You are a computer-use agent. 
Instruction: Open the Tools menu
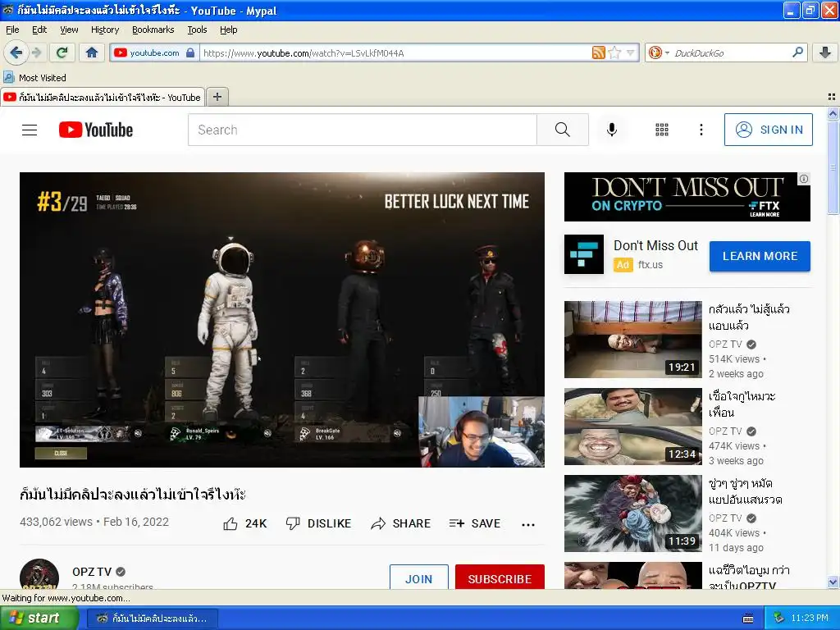click(197, 30)
